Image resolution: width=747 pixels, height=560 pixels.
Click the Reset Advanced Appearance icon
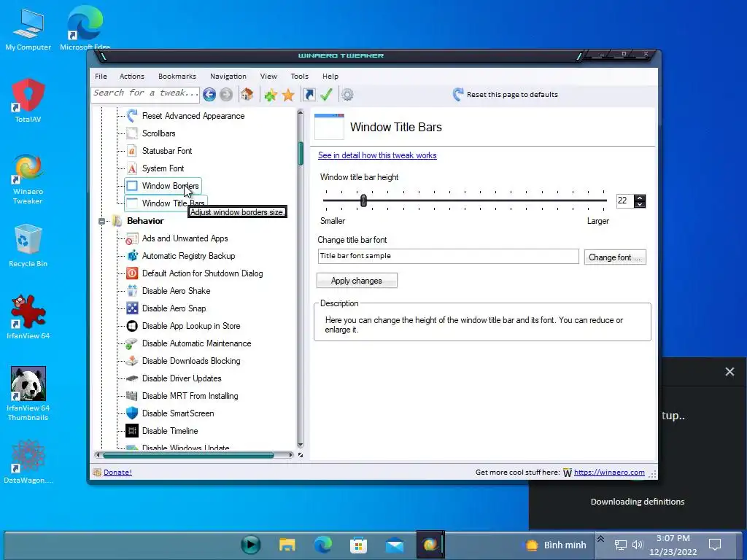coord(132,116)
